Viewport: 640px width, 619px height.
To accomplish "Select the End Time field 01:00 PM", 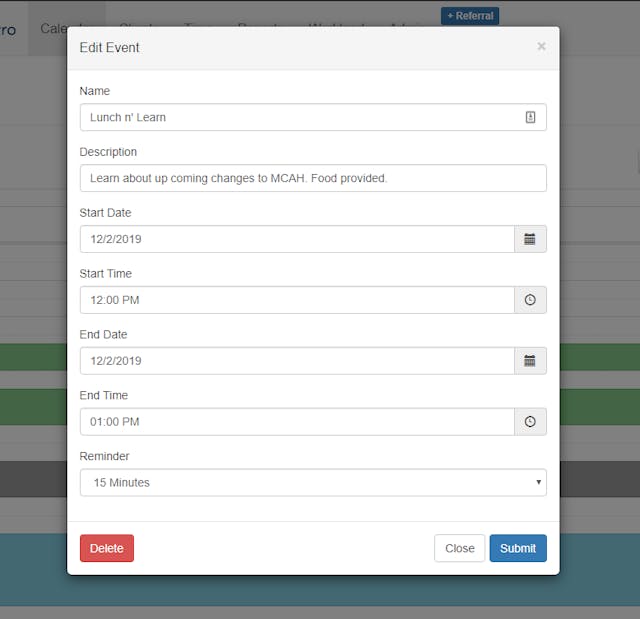I will 297,422.
